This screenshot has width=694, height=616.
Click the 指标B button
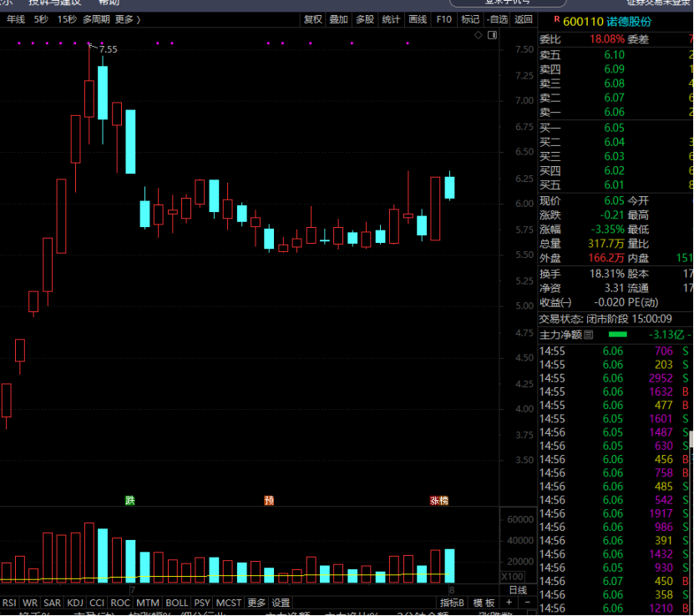452,603
